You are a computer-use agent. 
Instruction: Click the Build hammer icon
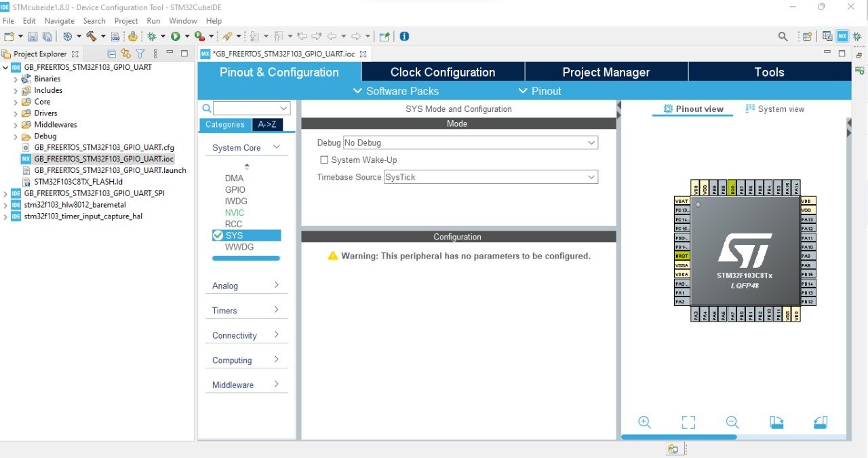coord(91,37)
